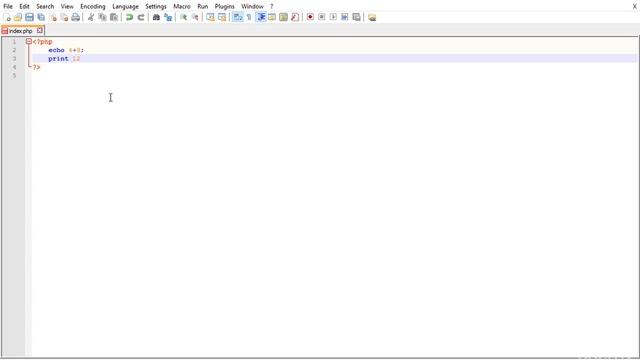
Task: Click line number 5 in the margin
Action: (x=14, y=76)
